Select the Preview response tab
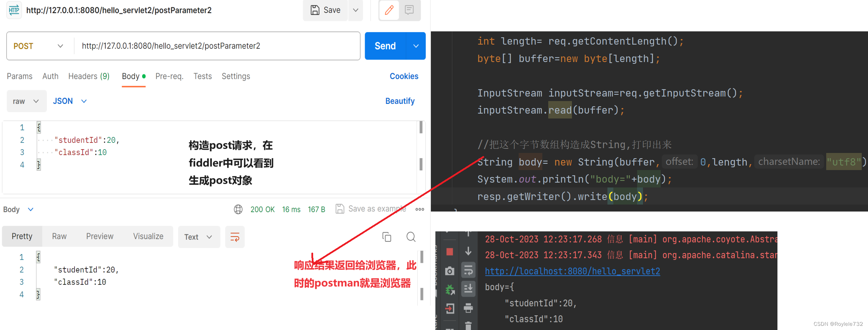Viewport: 868px width, 330px height. point(100,236)
